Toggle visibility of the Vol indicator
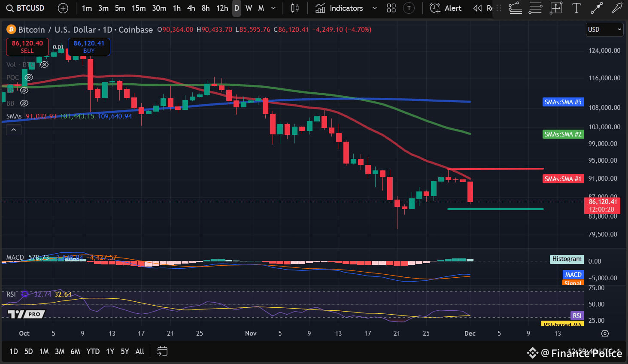The width and height of the screenshot is (628, 364). coord(44,65)
